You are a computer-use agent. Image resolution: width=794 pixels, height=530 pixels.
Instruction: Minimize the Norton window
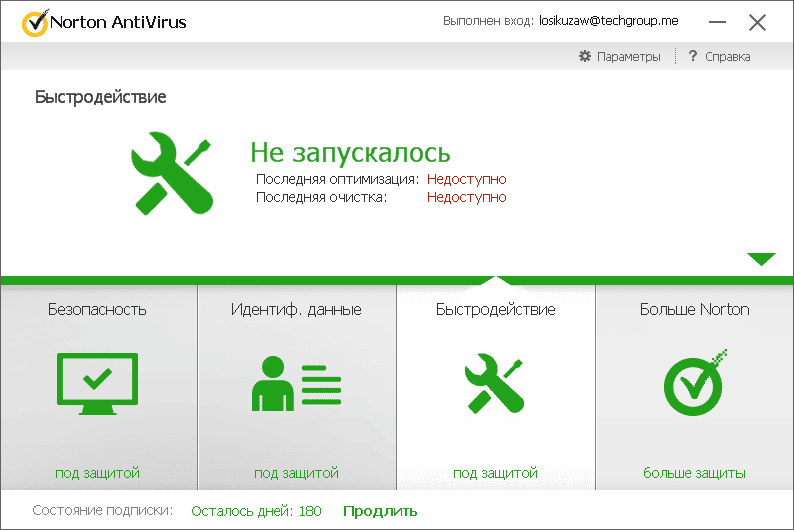[717, 22]
